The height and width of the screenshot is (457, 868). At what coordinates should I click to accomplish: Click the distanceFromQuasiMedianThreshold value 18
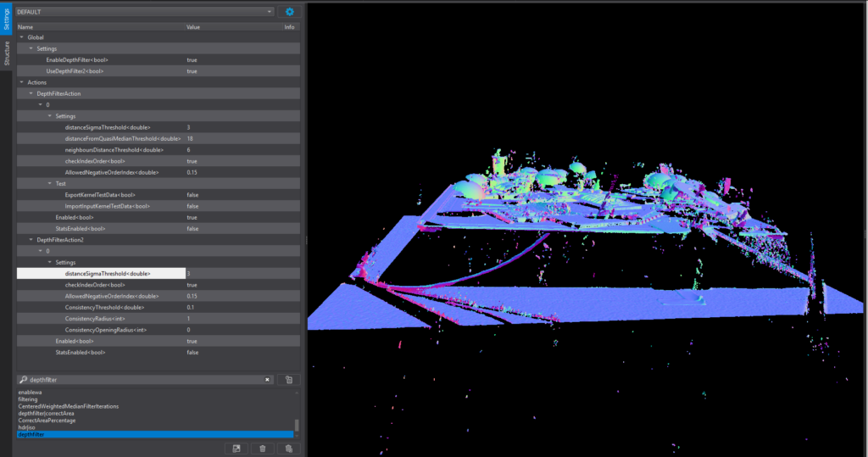coord(190,138)
